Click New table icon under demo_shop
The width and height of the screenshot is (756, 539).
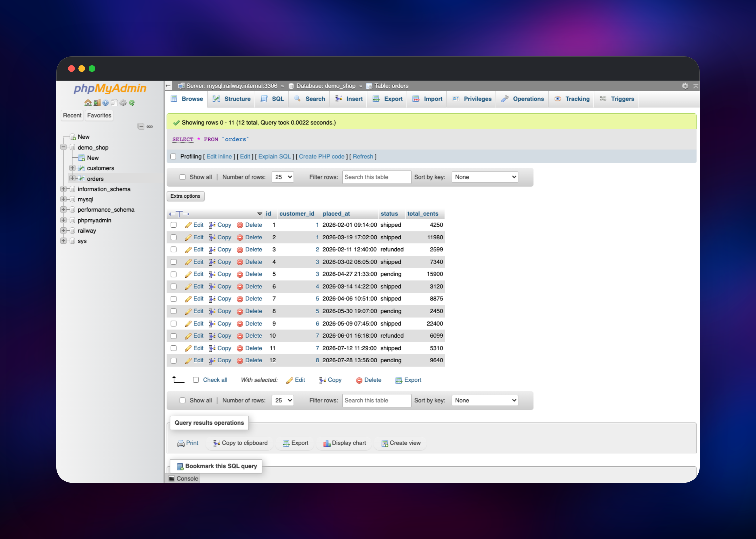(x=81, y=158)
